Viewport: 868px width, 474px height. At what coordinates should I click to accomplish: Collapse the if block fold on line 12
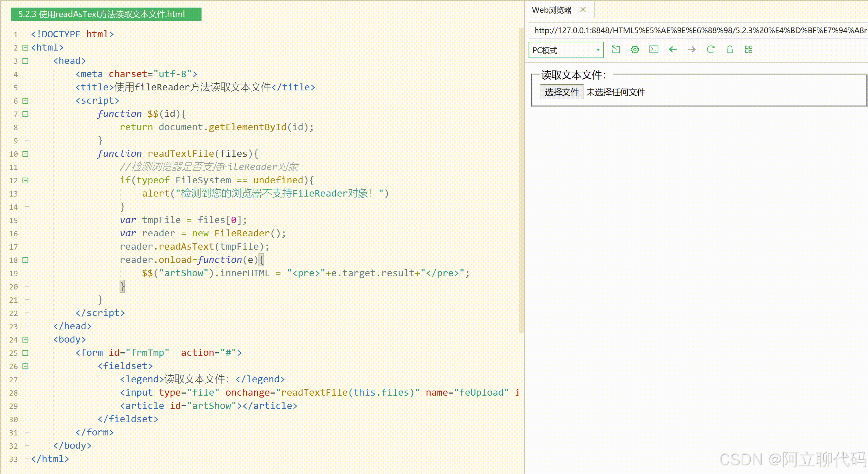point(25,180)
